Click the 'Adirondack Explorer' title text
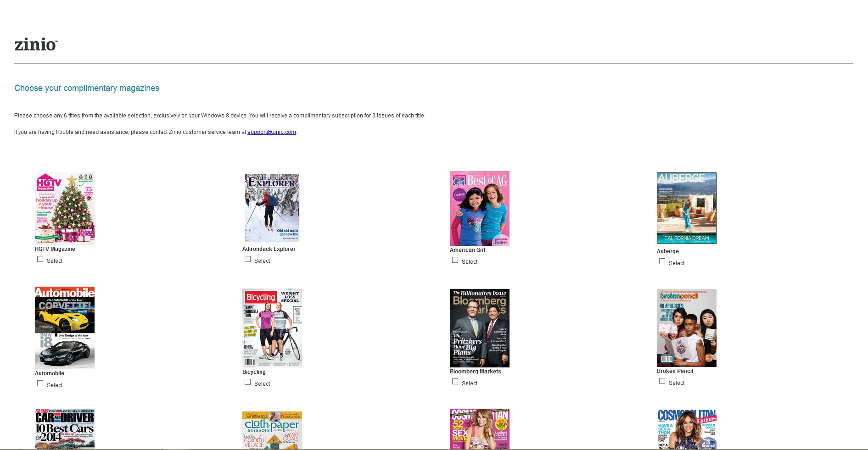The width and height of the screenshot is (868, 450). tap(269, 249)
